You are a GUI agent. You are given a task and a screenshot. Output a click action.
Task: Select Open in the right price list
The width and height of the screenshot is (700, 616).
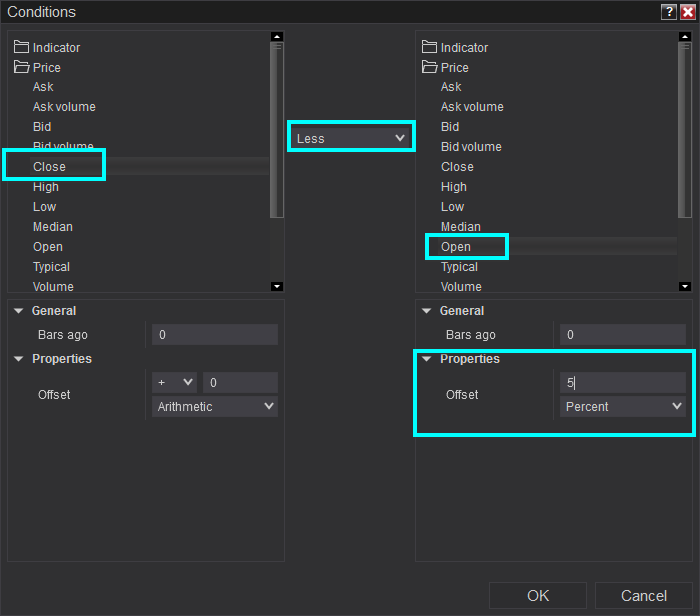click(x=456, y=247)
